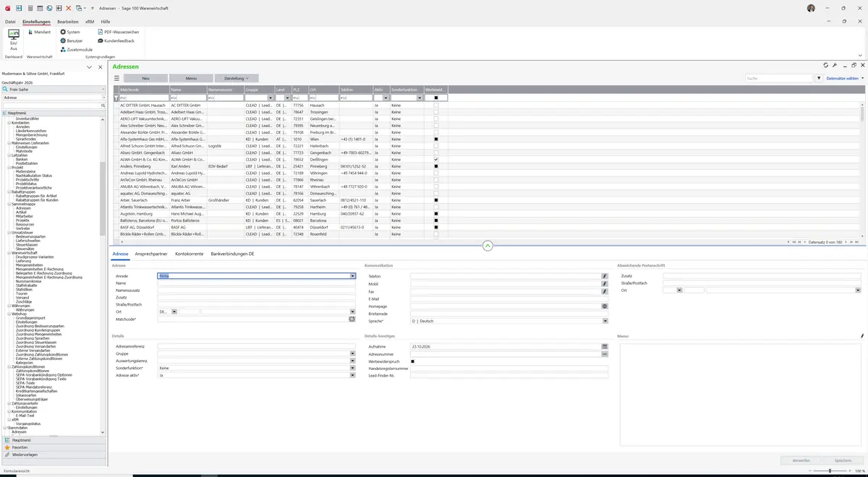Viewport: 868px width, 477px height.
Task: Open the Darstellung dropdown button
Action: (x=237, y=78)
